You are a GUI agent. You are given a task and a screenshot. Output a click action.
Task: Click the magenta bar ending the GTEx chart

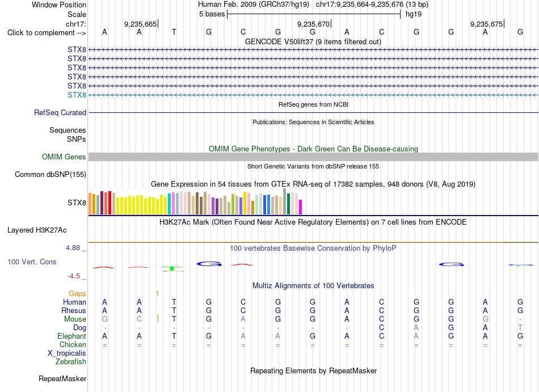coord(301,207)
